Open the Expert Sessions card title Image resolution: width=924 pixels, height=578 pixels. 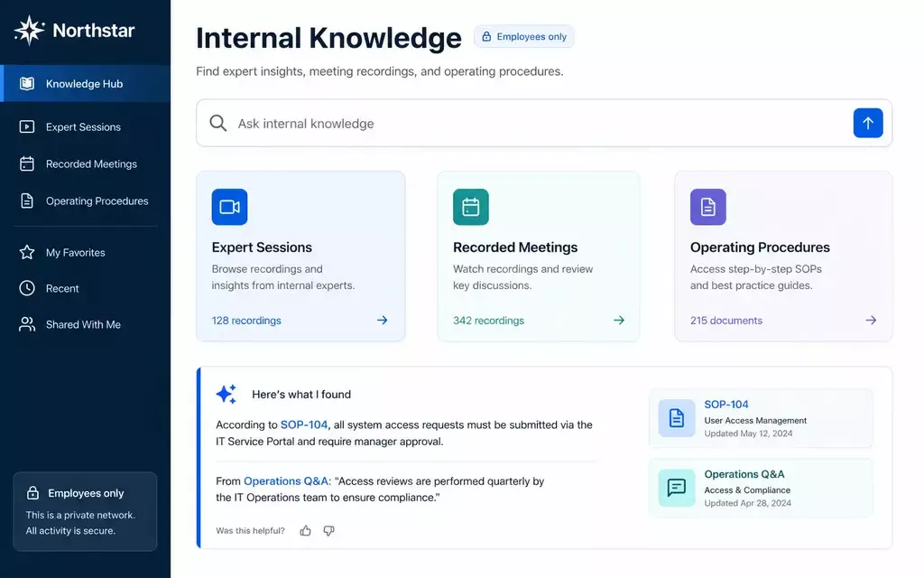point(262,247)
